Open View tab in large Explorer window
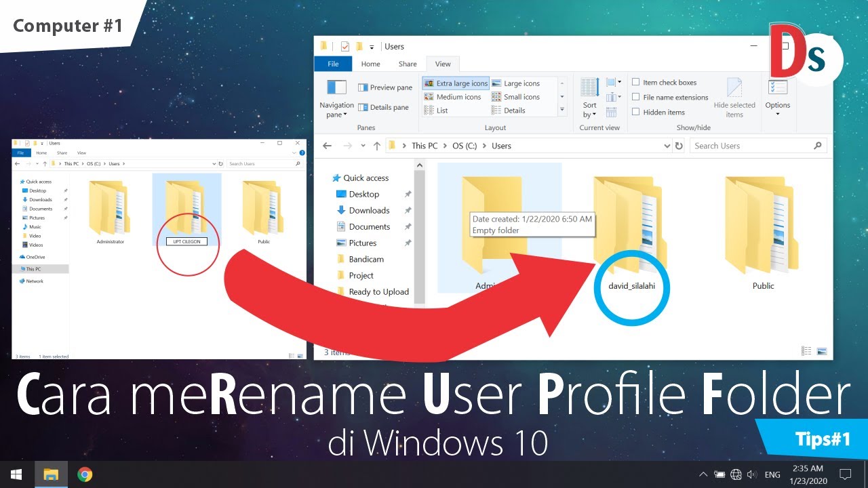The height and width of the screenshot is (488, 868). (443, 64)
